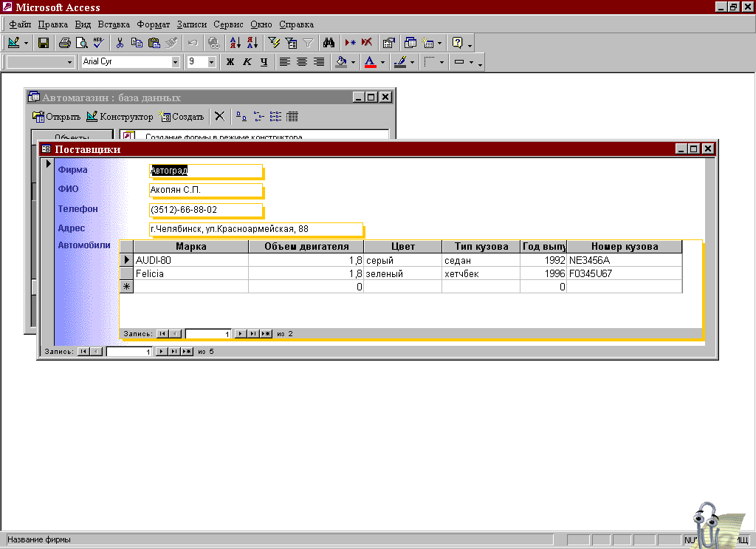Open fill color dropdown arrow
Screen dimensions: 756x549
(x=353, y=62)
